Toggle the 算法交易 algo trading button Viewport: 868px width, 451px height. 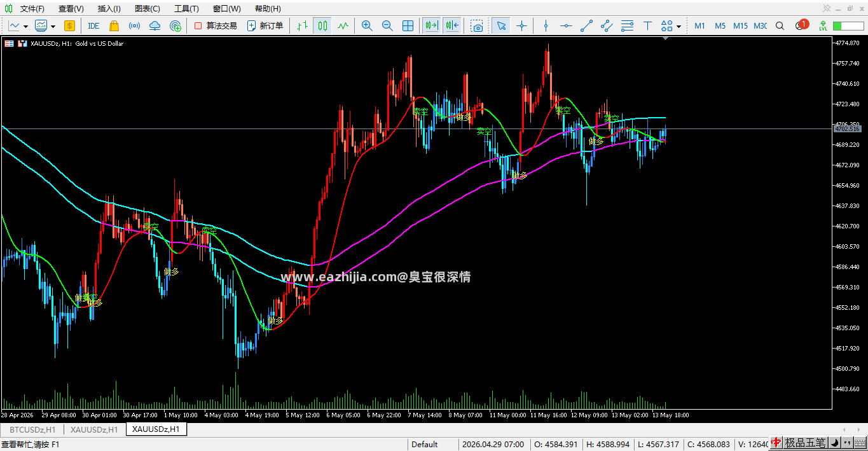tap(216, 25)
